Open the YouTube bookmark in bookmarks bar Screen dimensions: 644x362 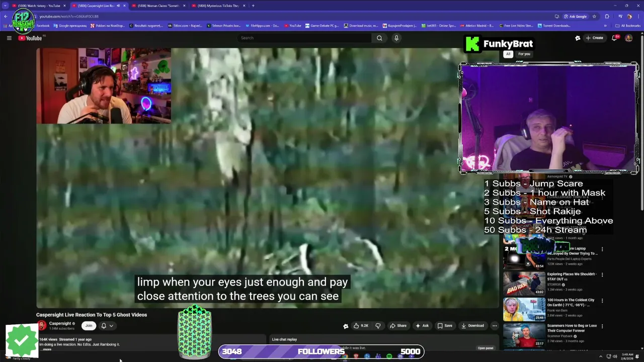coord(292,26)
